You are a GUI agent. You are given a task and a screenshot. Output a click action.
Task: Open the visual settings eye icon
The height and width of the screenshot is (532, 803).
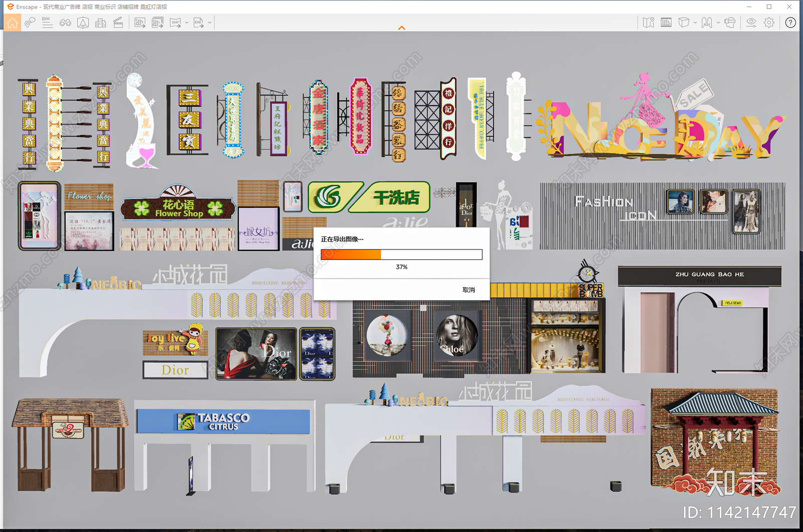(751, 23)
